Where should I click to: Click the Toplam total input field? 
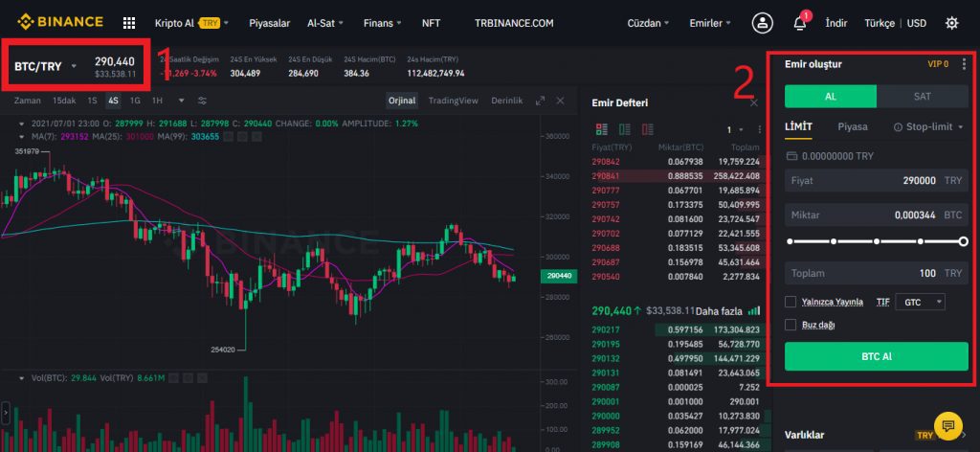point(877,273)
